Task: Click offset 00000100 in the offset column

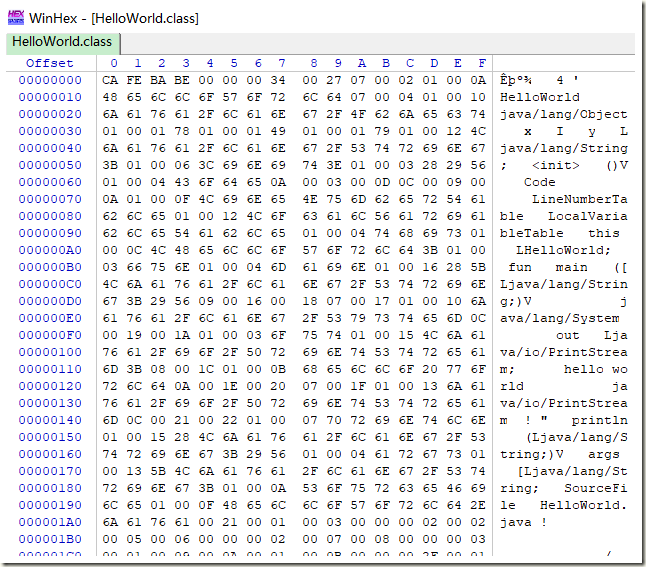Action: point(50,352)
